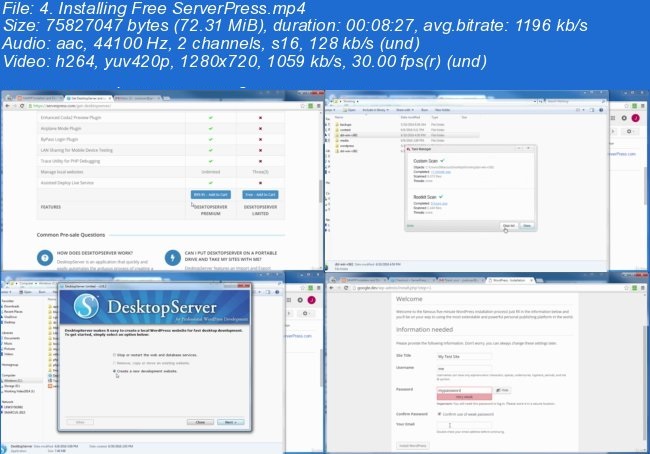Toggle Confirm use of weak password checkbox
This screenshot has height=454, width=650.
[439, 414]
